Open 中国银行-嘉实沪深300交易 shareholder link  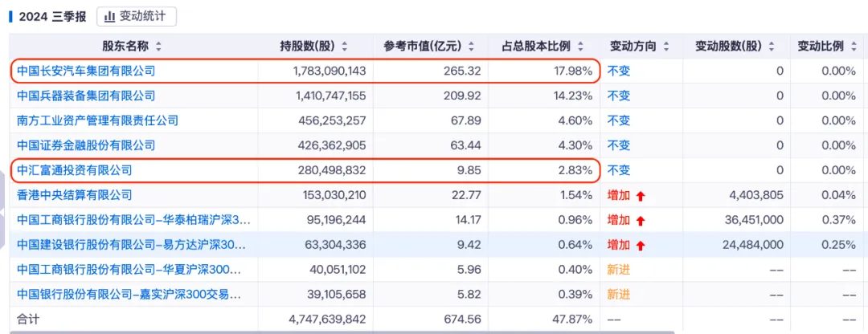pos(129,294)
